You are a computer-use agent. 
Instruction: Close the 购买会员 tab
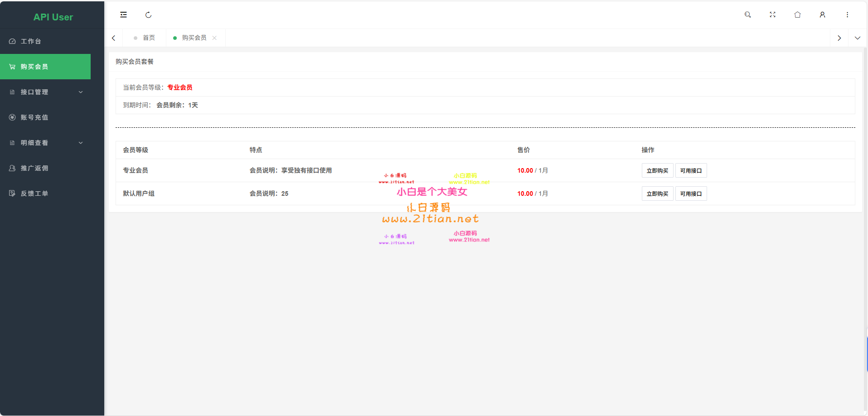point(214,38)
